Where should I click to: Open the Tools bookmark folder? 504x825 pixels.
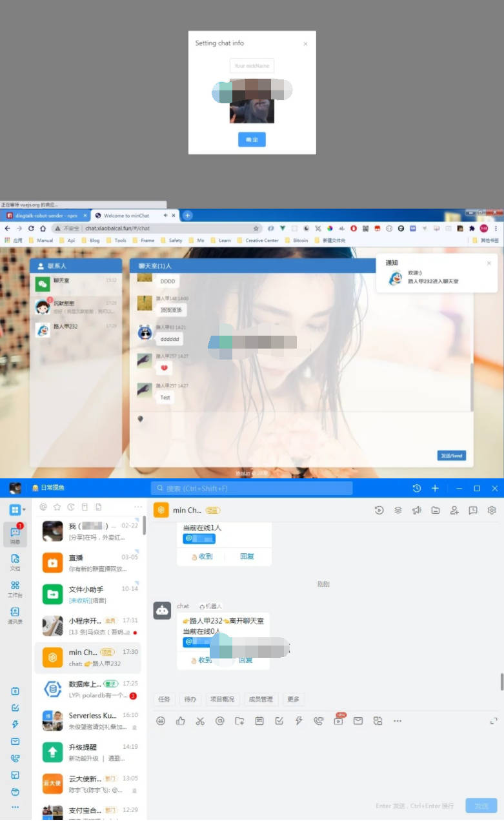tap(116, 240)
